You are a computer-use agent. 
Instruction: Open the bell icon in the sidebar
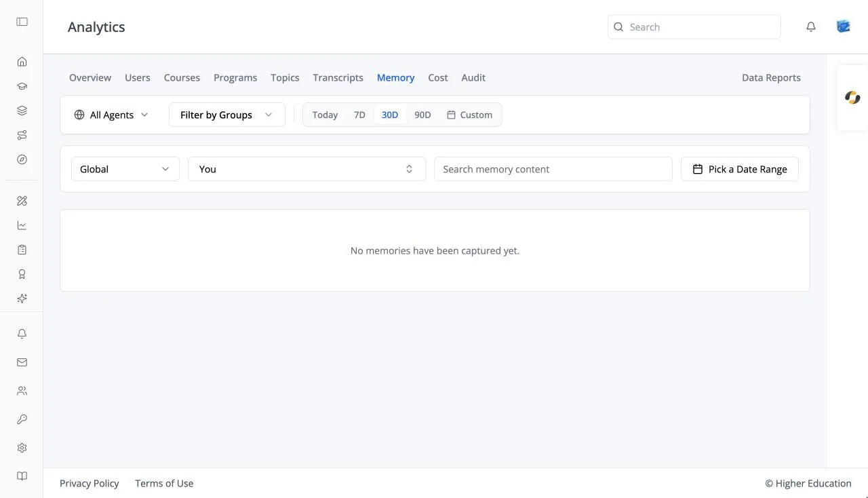tap(22, 334)
